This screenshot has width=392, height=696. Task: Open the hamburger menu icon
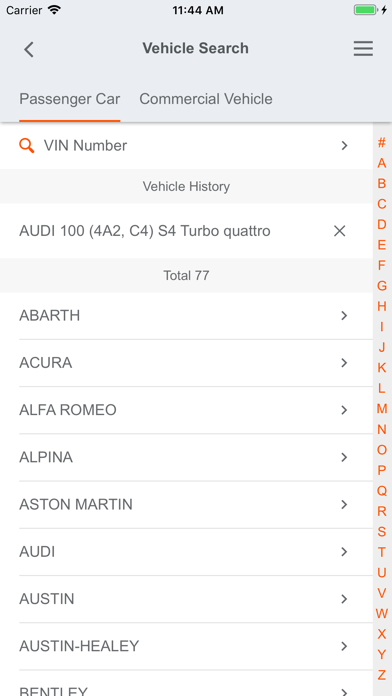[x=363, y=48]
